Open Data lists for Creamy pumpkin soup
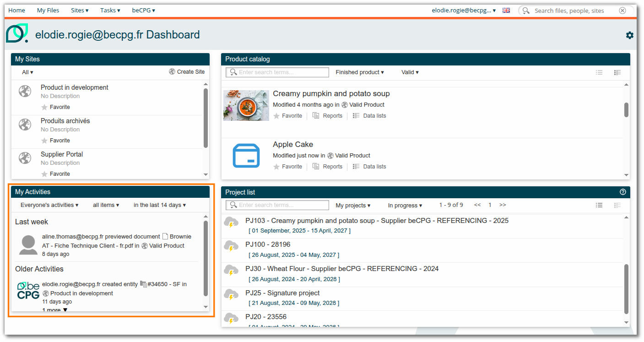This screenshot has width=644, height=342. click(369, 116)
